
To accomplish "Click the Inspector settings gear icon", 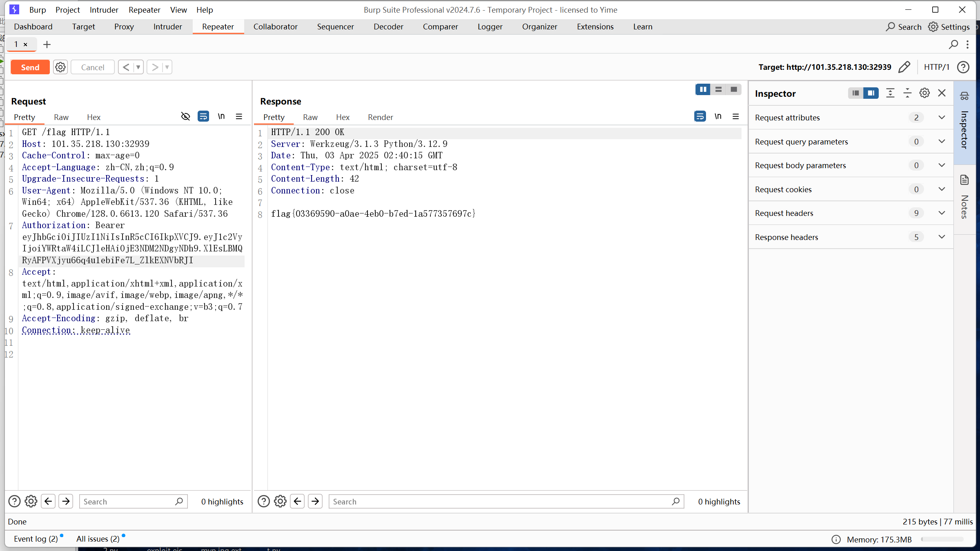I will [924, 93].
